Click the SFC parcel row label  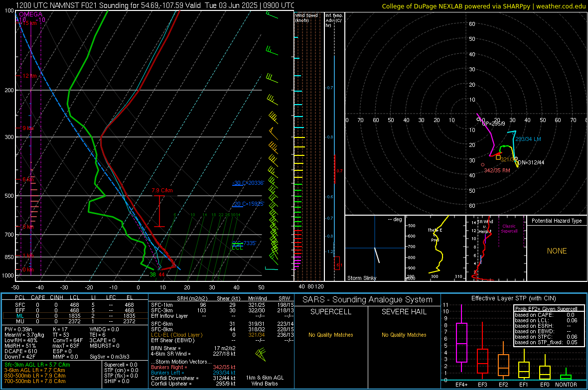point(20,305)
